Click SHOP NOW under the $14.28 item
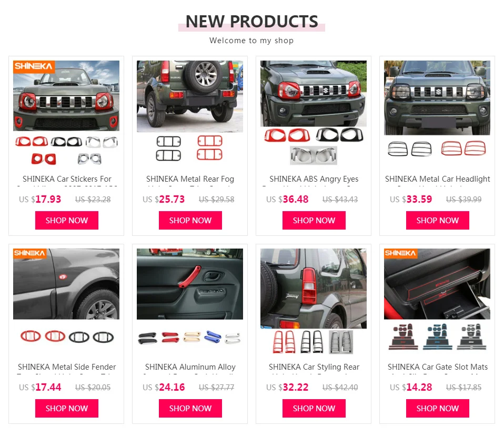The width and height of the screenshot is (504, 436). click(x=438, y=408)
